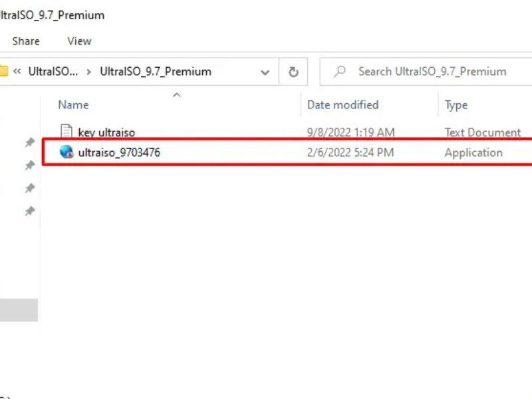The width and height of the screenshot is (532, 399).
Task: Go to the UltraISO... parent breadcrumb
Action: (53, 71)
